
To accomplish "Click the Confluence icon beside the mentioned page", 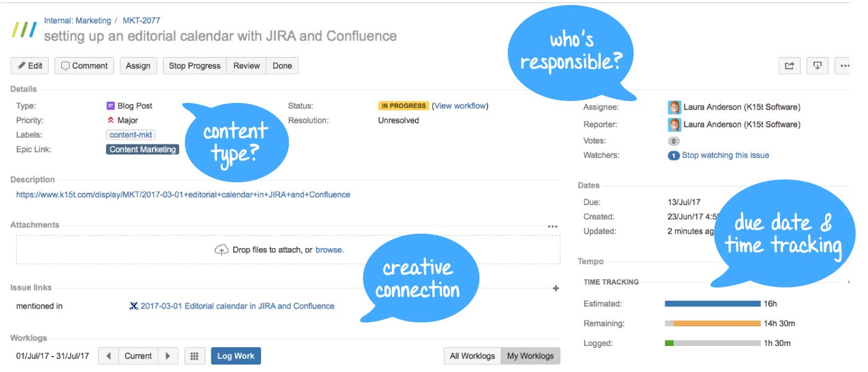I will point(133,306).
